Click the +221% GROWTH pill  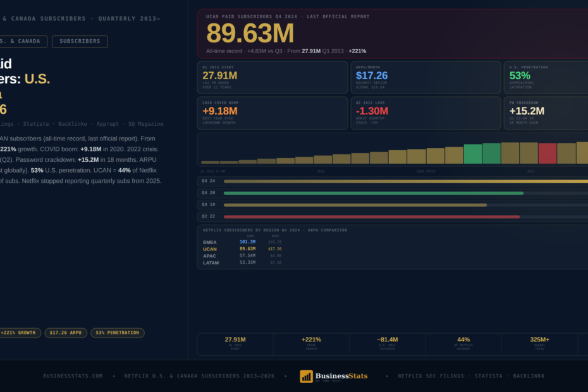pos(19,333)
